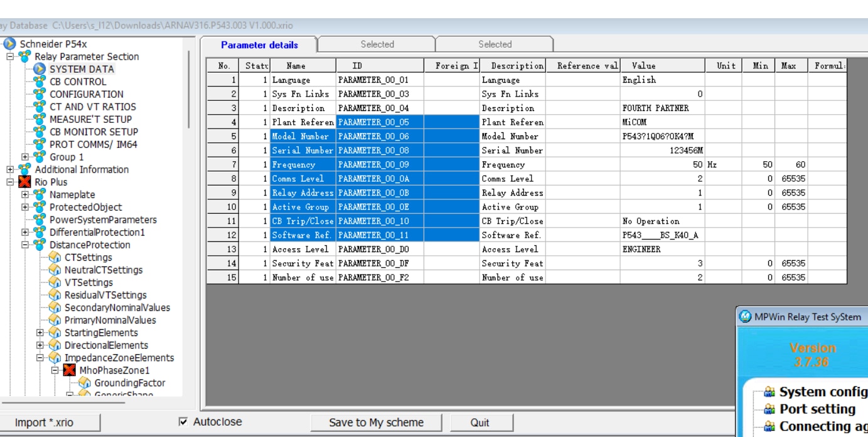This screenshot has height=437, width=868.
Task: Expand the Group 1 node
Action: [x=25, y=157]
